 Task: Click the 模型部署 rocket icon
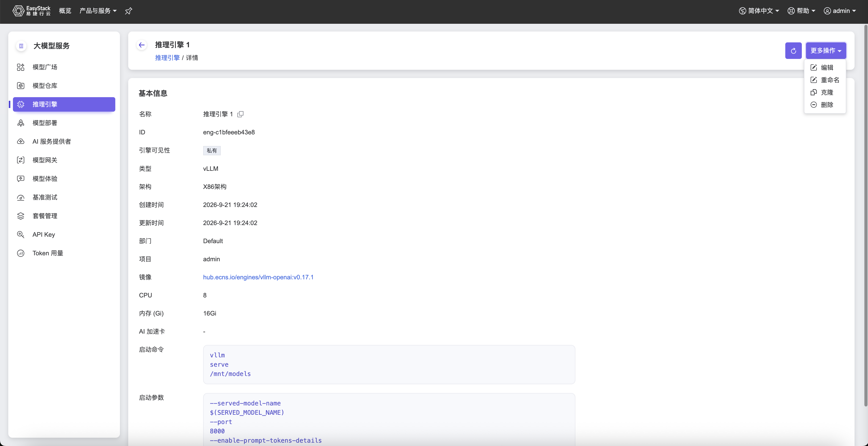[21, 123]
